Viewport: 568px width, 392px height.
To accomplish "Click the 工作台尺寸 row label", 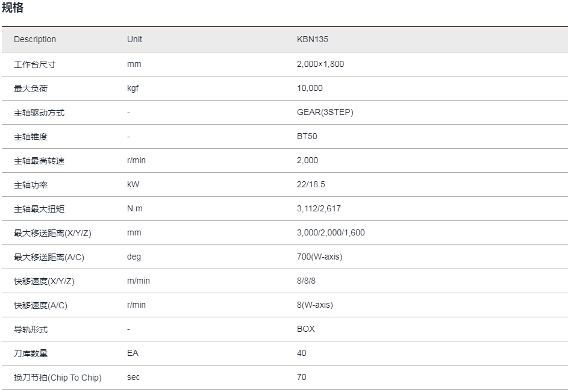I will [x=35, y=64].
